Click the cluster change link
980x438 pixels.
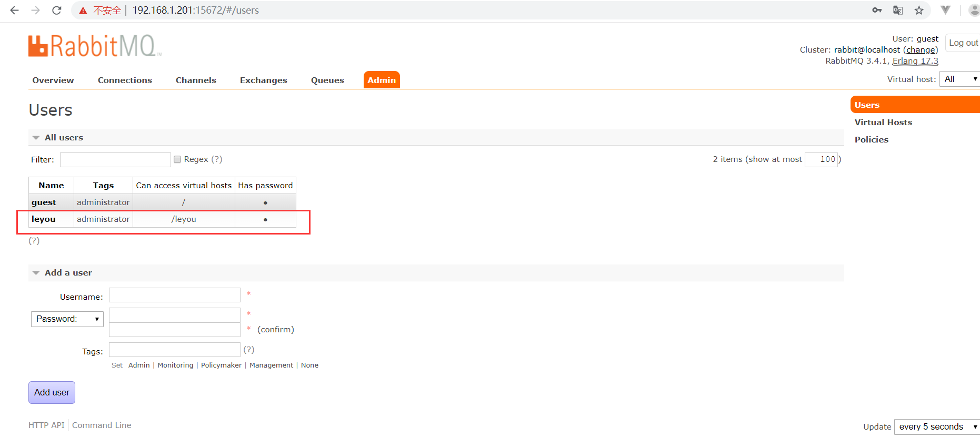(921, 50)
